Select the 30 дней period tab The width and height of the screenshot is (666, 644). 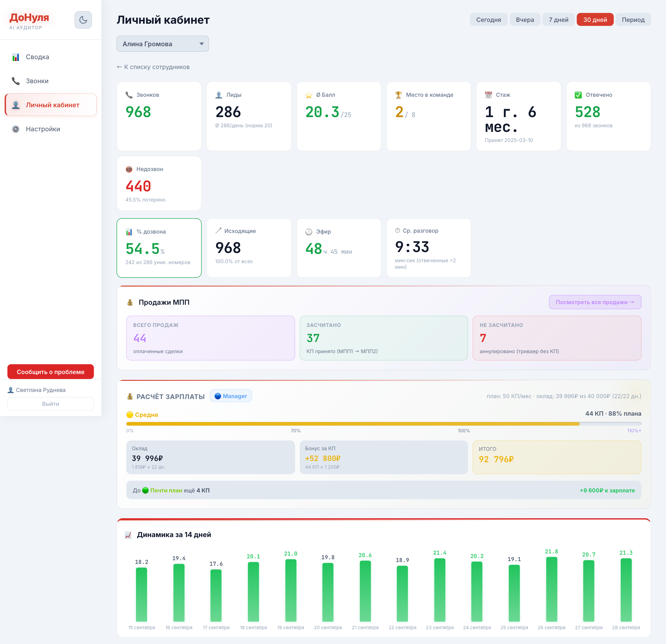click(x=595, y=20)
